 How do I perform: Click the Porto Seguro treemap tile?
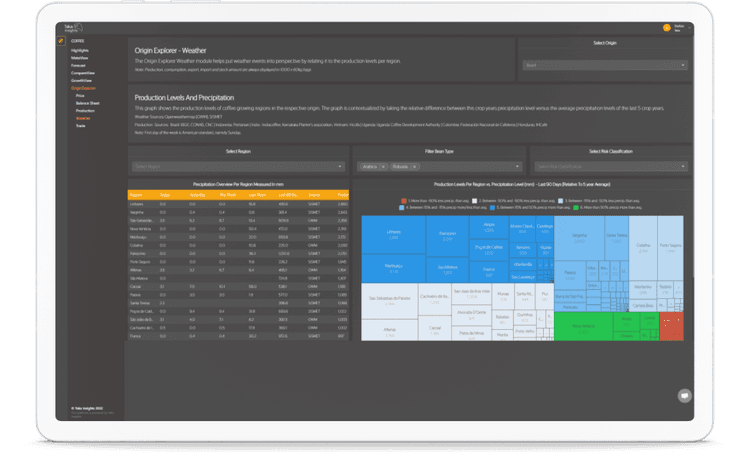coord(670,248)
